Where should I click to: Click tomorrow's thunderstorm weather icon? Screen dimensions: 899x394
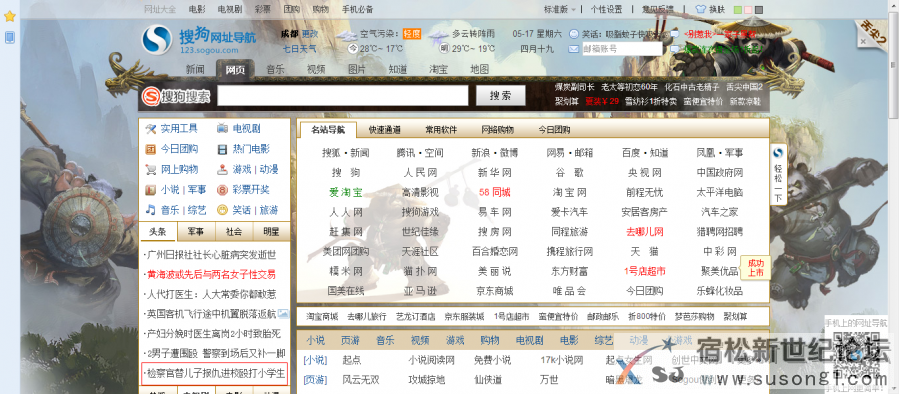coord(439,36)
